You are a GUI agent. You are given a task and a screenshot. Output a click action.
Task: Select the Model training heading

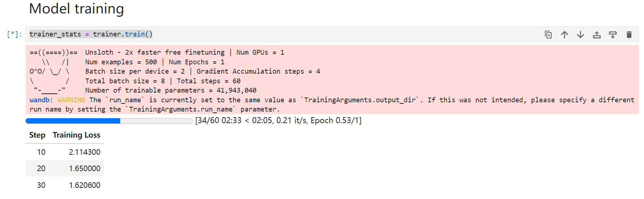point(76,9)
